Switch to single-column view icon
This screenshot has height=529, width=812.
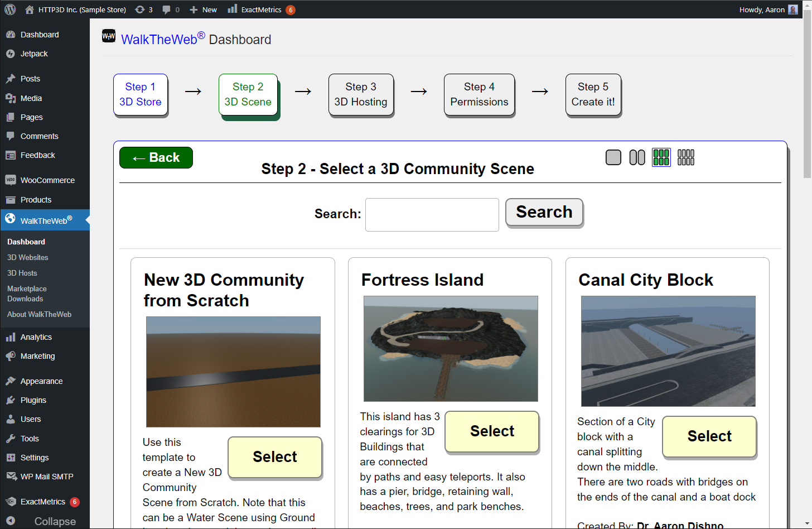(x=613, y=157)
